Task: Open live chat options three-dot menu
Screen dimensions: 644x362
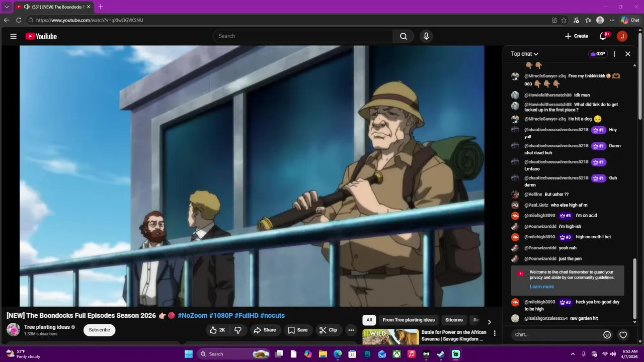Action: tap(614, 54)
